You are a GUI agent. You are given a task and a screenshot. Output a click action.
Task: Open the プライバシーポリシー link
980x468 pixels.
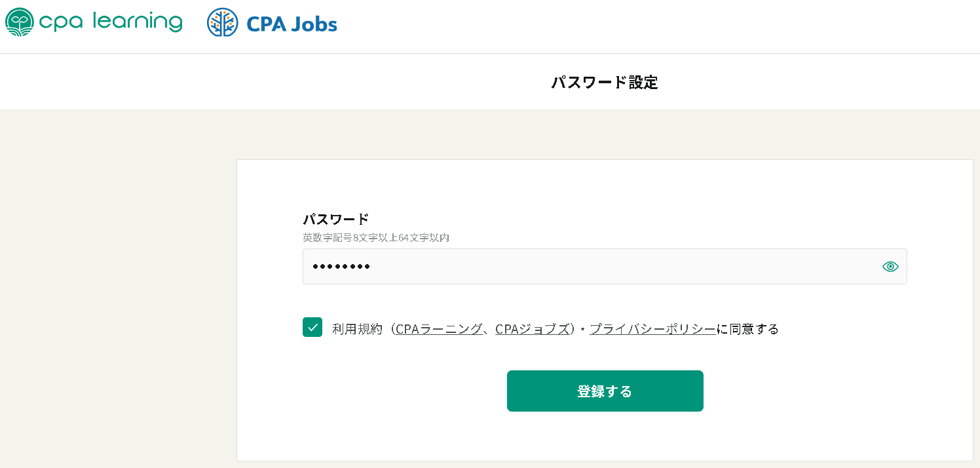[x=652, y=329]
